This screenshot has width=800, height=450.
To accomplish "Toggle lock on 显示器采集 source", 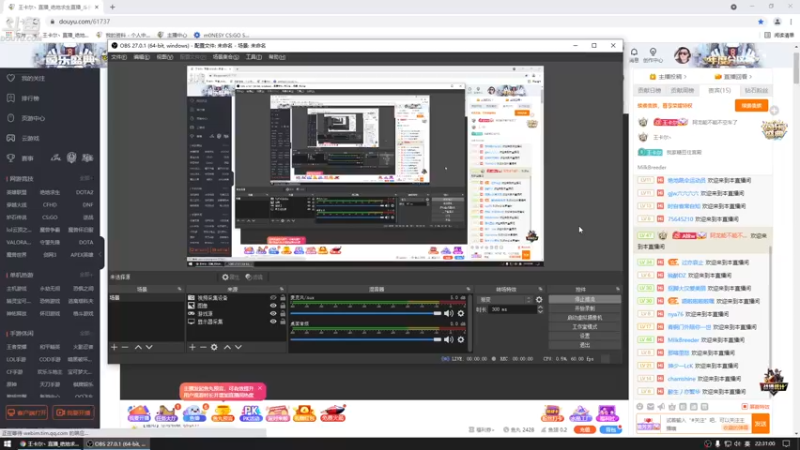I will click(x=283, y=322).
